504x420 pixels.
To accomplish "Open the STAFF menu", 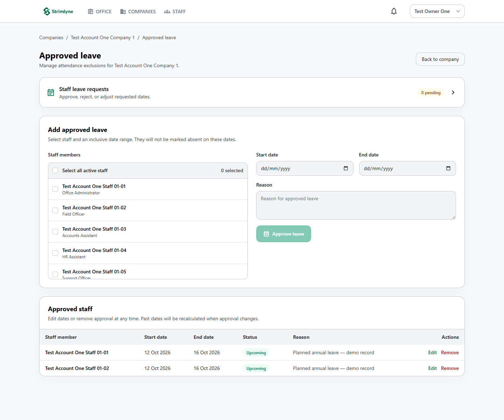I will click(x=175, y=12).
